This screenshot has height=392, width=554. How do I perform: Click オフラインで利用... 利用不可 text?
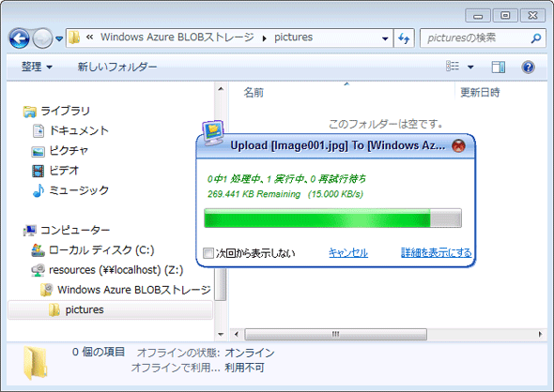pyautogui.click(x=198, y=368)
